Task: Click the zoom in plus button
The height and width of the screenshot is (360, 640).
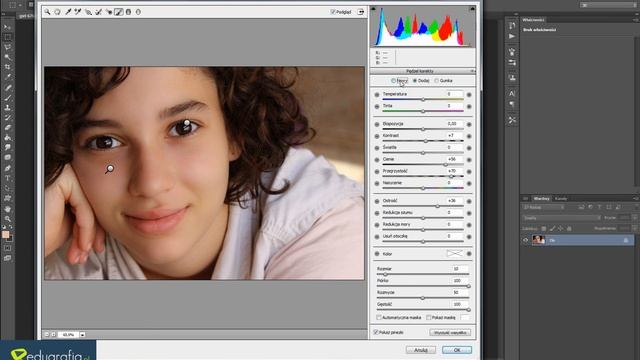Action: coord(53,335)
